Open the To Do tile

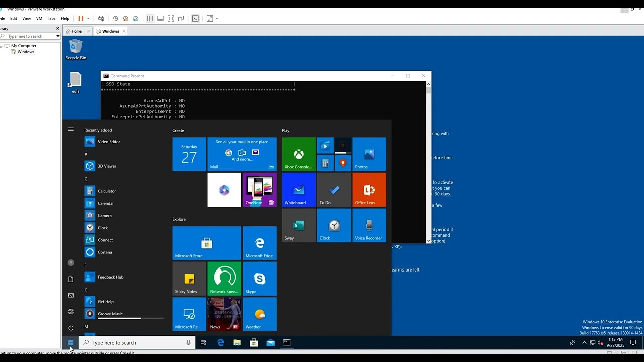tap(334, 190)
